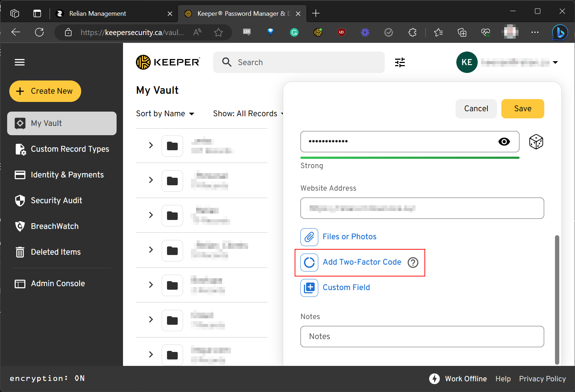The width and height of the screenshot is (575, 392).
Task: Open the Bing Copilot sidebar icon
Action: click(x=560, y=33)
